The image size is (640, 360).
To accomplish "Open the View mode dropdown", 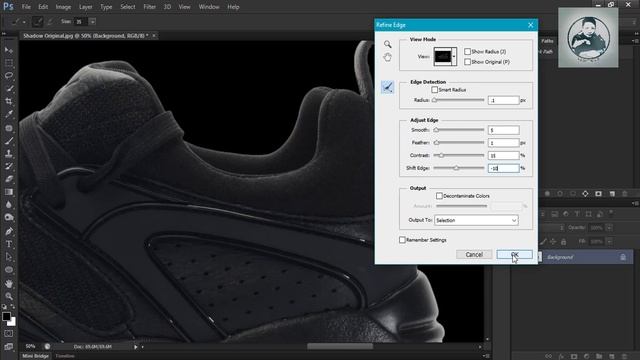I will pos(453,56).
